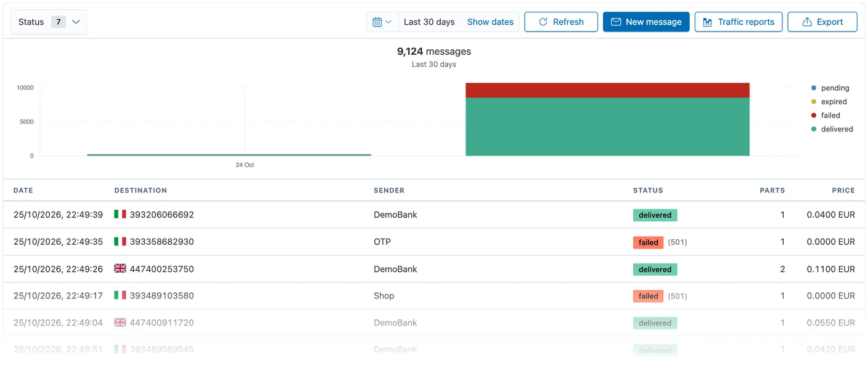Toggle the failed legend dot
Screen dimensions: 868x365
coord(814,115)
